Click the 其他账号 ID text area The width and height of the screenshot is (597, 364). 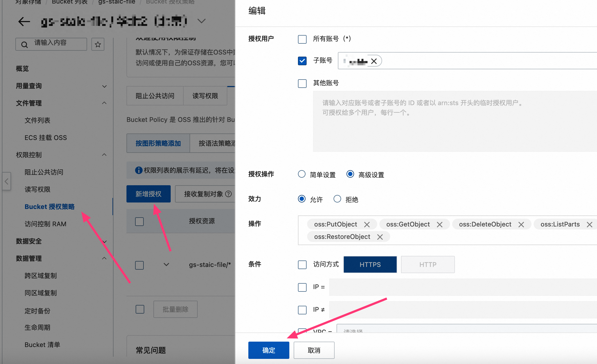tap(455, 121)
